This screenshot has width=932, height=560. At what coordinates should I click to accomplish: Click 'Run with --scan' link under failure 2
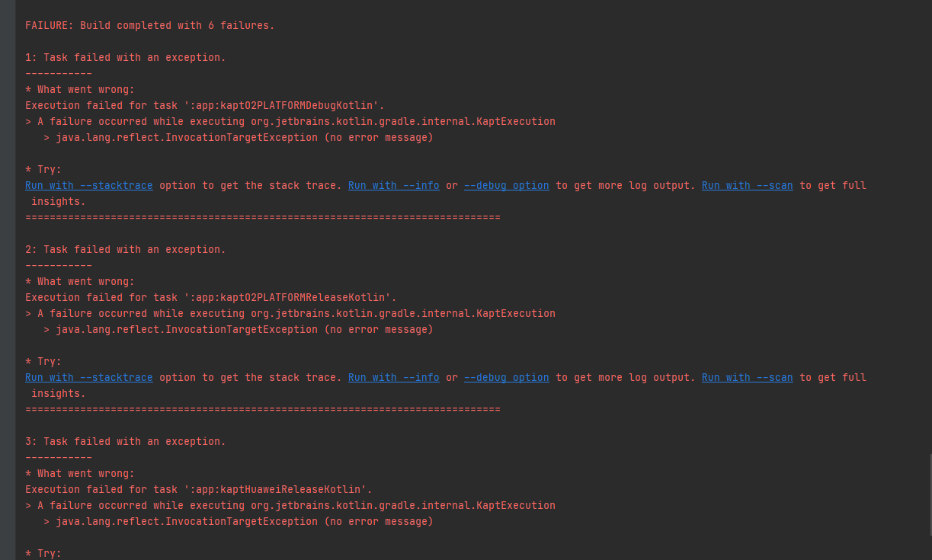(x=747, y=378)
